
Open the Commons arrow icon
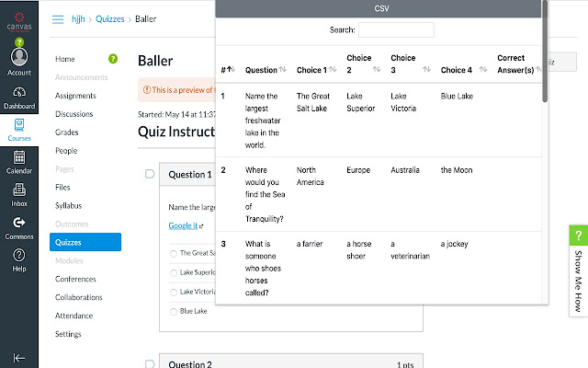click(x=19, y=223)
